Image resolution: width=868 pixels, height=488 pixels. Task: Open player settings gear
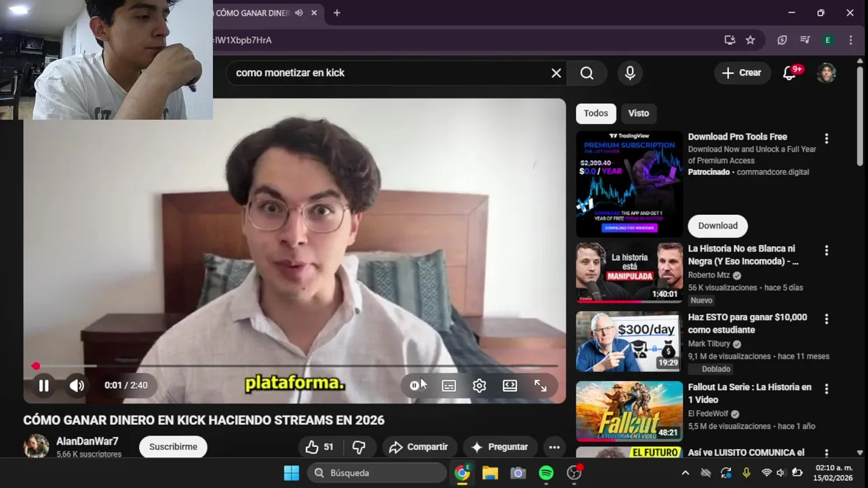pyautogui.click(x=479, y=386)
